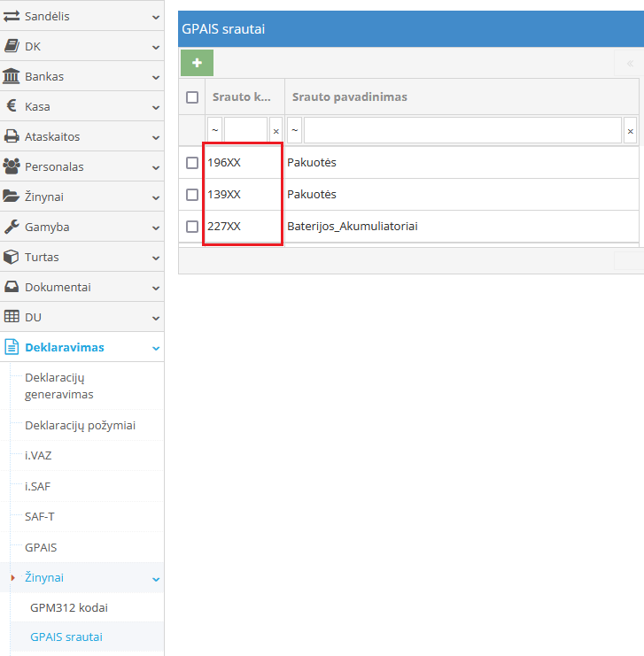Expand the DK menu chevron
Image resolution: width=644 pixels, height=656 pixels.
coord(156,47)
